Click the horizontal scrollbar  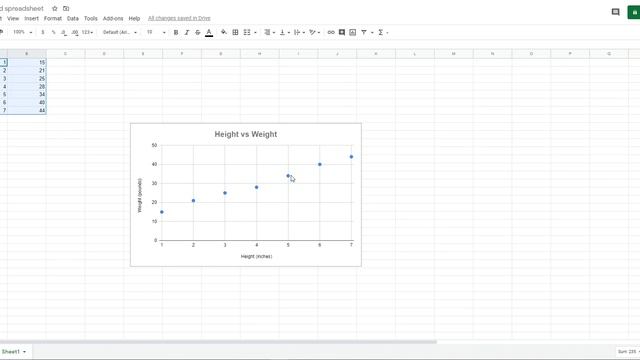[x=218, y=342]
